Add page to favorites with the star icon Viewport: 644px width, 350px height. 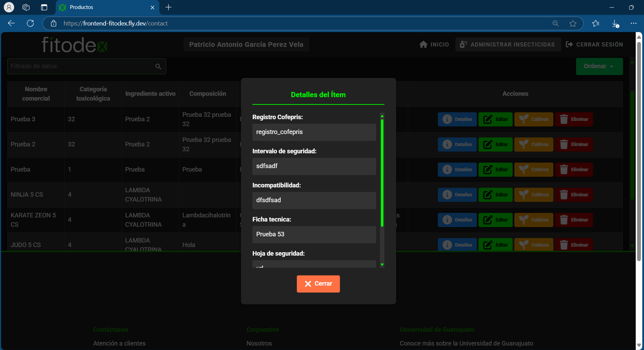pos(573,23)
